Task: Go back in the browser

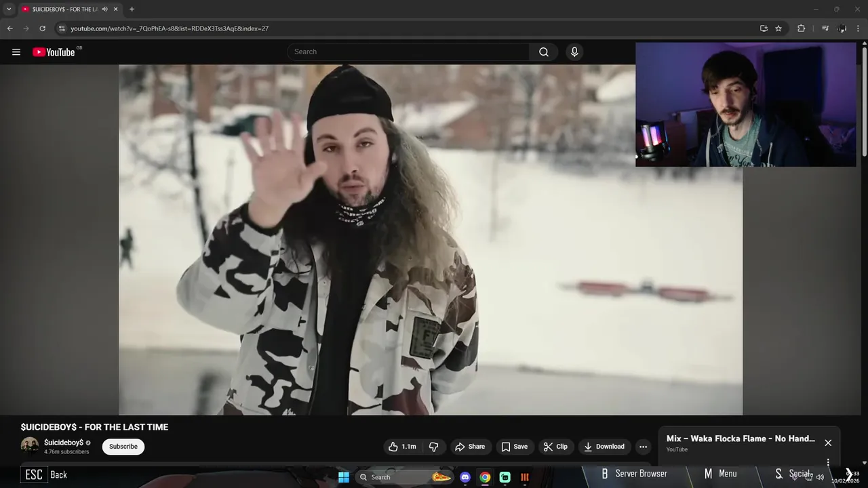Action: (x=9, y=28)
